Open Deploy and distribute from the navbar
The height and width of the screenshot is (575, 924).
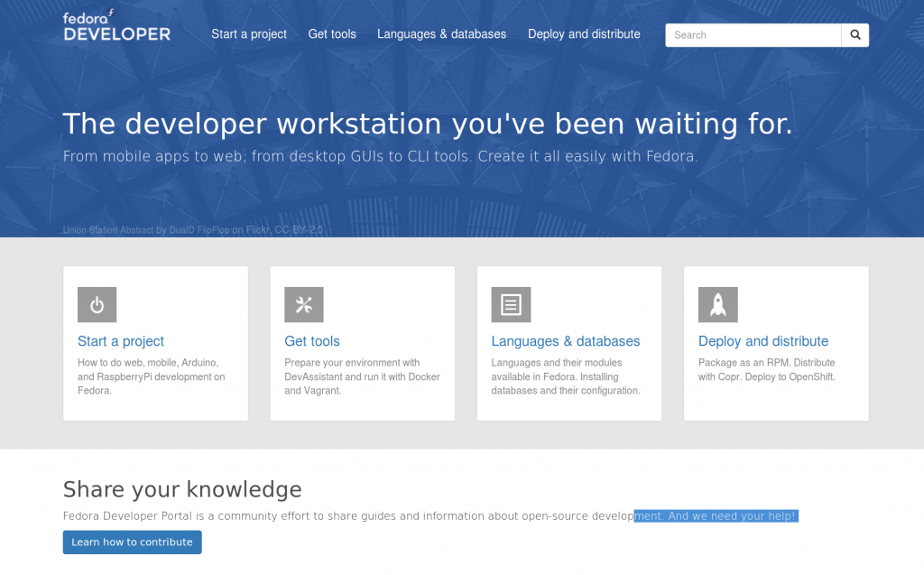click(x=583, y=34)
